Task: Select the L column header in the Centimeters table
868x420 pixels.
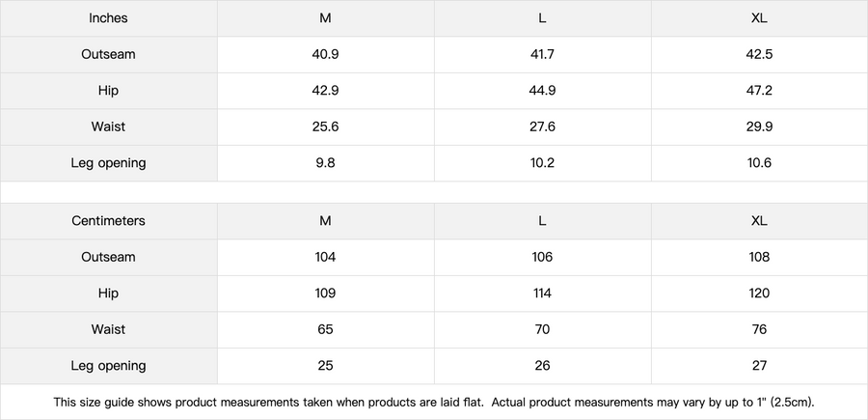Action: point(542,221)
